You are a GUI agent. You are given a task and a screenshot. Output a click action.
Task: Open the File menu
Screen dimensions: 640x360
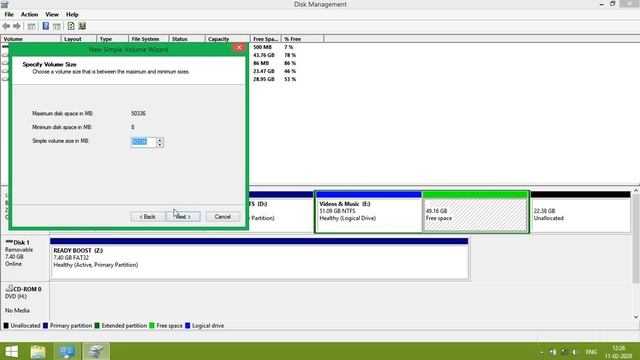(x=9, y=14)
